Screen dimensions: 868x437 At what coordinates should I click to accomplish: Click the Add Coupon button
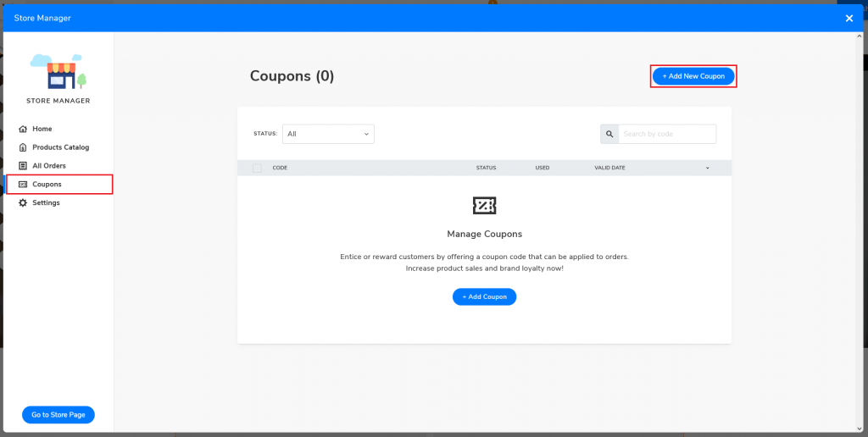(x=484, y=296)
